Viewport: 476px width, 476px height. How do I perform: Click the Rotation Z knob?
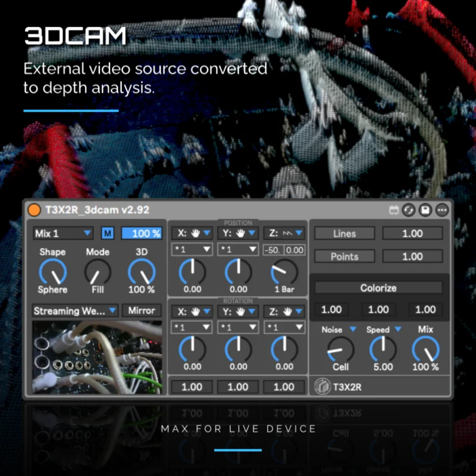(284, 349)
